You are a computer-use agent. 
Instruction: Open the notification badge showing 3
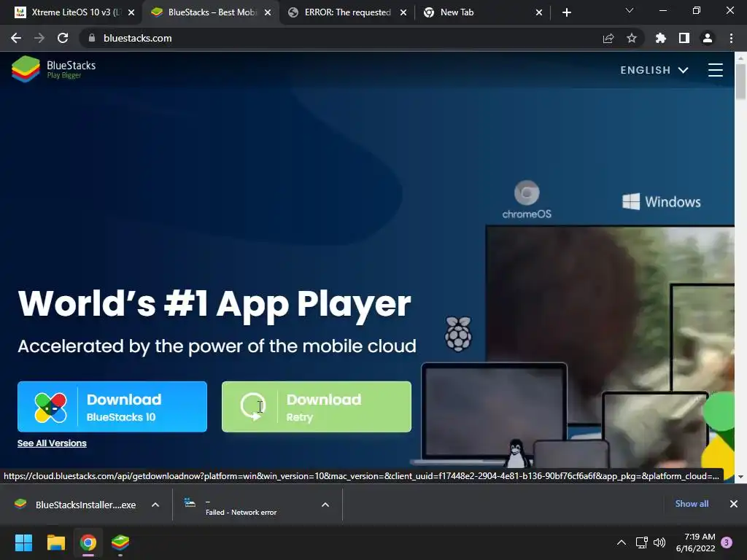(727, 542)
